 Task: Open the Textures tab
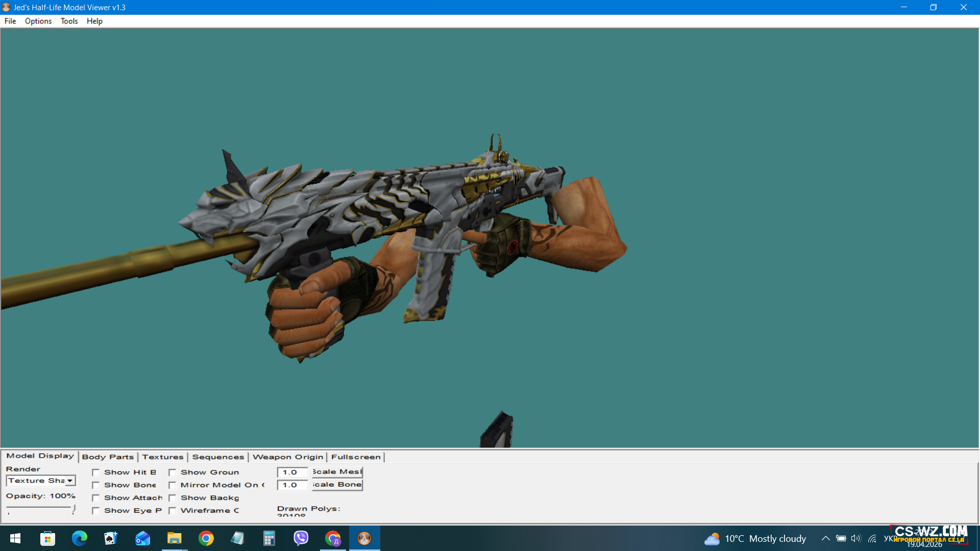[x=162, y=457]
